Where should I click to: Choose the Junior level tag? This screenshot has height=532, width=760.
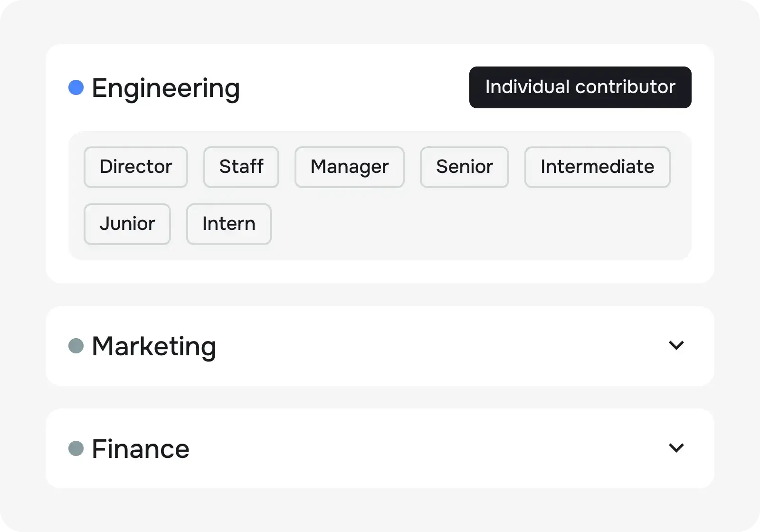[x=127, y=223]
